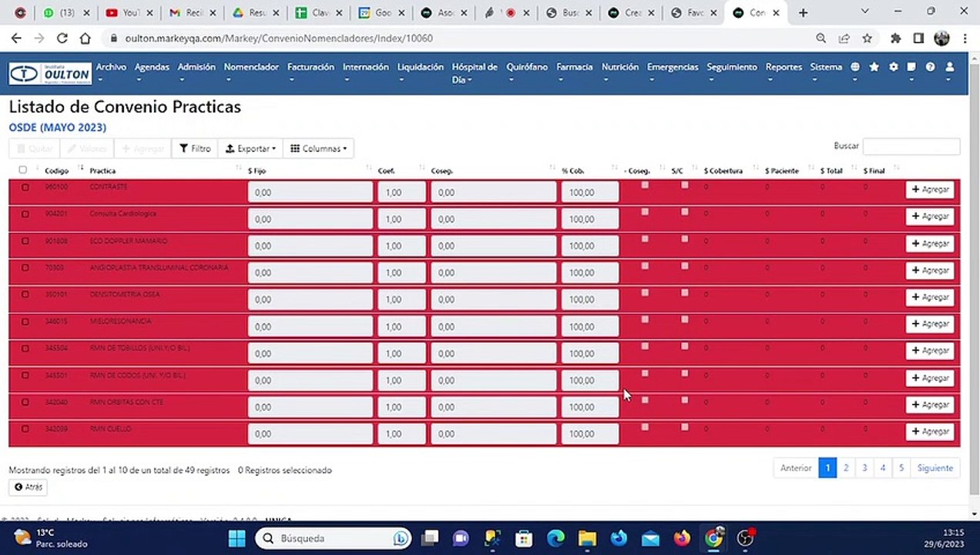Open the browser extensions puzzle icon
The image size is (980, 555).
tap(895, 38)
